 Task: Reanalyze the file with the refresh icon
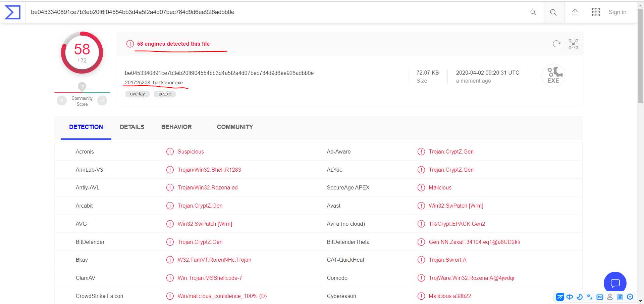(556, 44)
